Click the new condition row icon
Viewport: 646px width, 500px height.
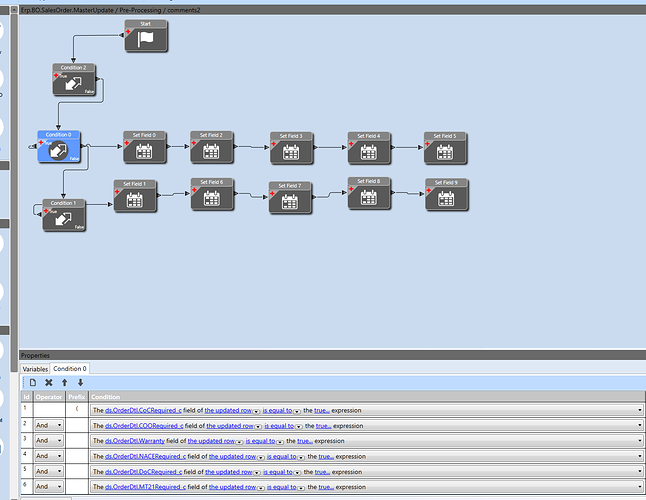[33, 383]
